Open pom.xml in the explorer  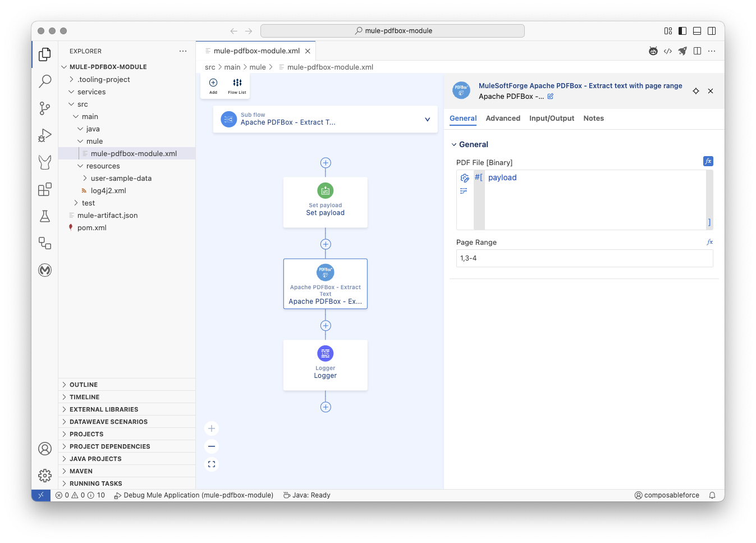pyautogui.click(x=92, y=228)
